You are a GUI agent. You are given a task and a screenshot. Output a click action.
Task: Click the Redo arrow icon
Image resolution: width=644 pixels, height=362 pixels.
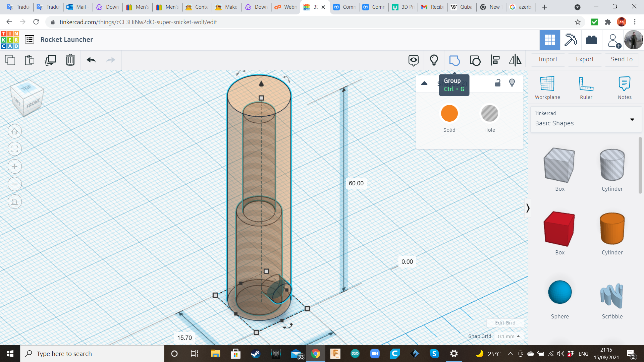[x=111, y=60]
